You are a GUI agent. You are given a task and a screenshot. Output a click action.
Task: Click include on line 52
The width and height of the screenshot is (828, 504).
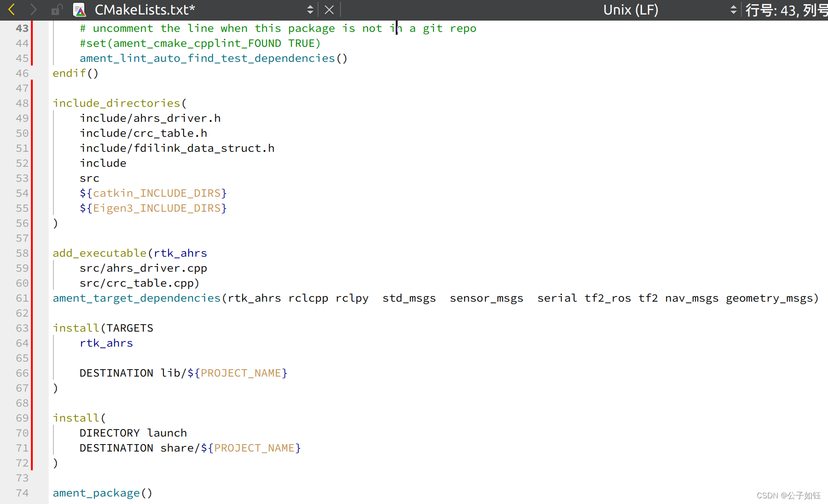(103, 163)
